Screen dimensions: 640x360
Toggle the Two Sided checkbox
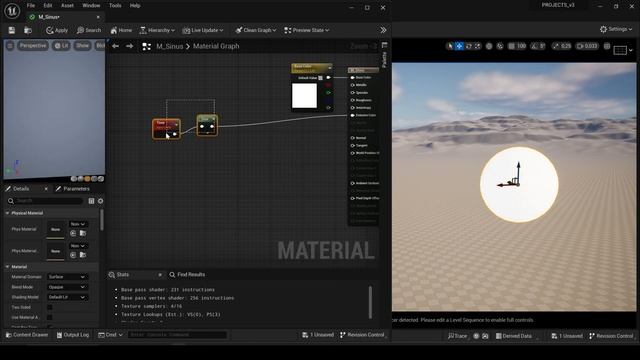click(x=50, y=307)
